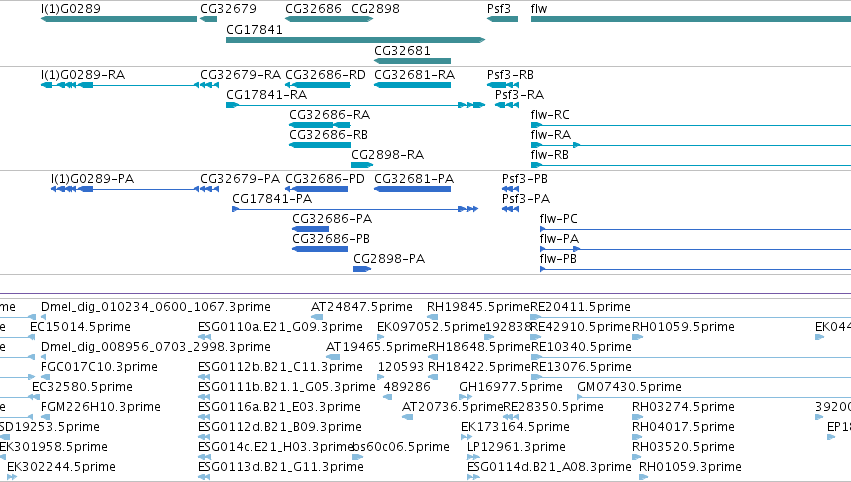Click the CG2898 gene label

point(375,9)
